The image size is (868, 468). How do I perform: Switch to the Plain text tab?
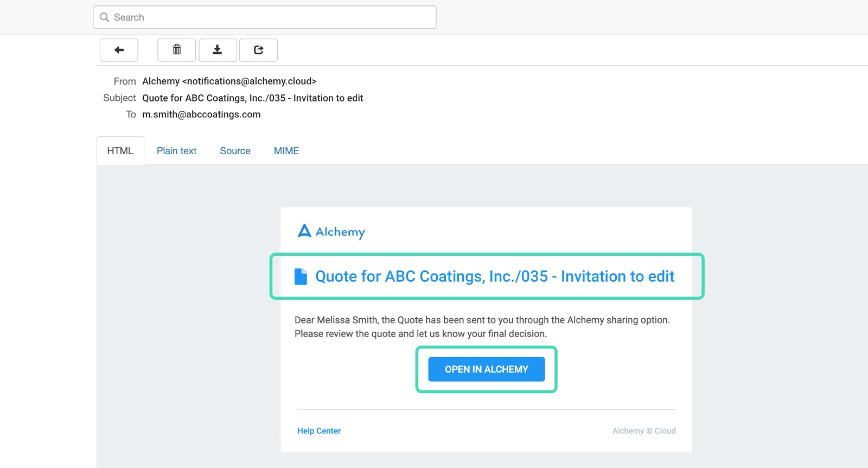tap(176, 151)
